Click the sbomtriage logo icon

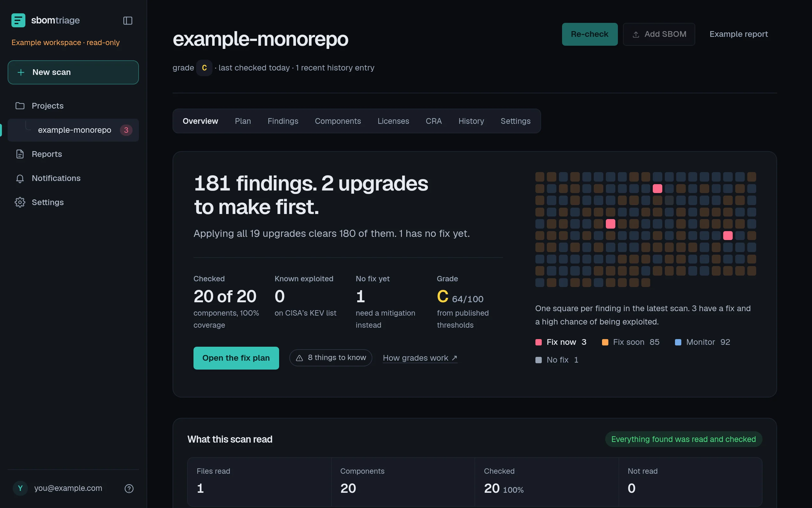pos(18,20)
